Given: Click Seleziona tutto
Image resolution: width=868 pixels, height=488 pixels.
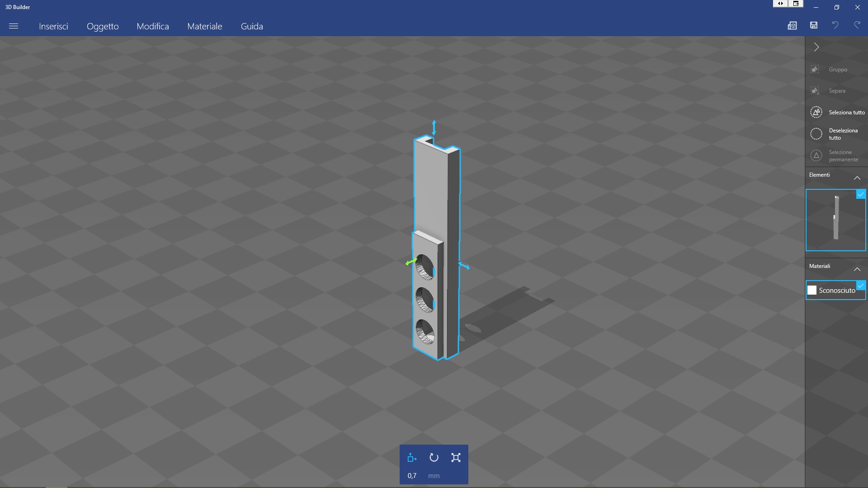Looking at the screenshot, I should tap(837, 112).
